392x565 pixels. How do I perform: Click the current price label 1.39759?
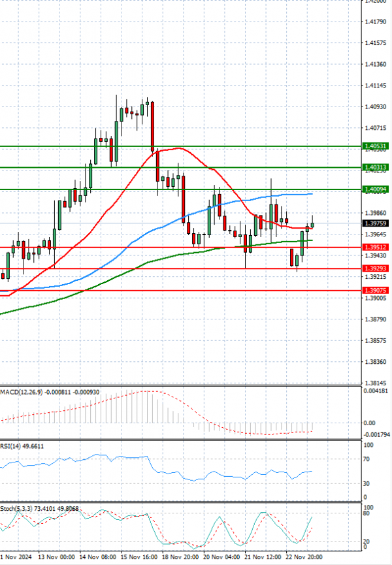click(x=376, y=223)
